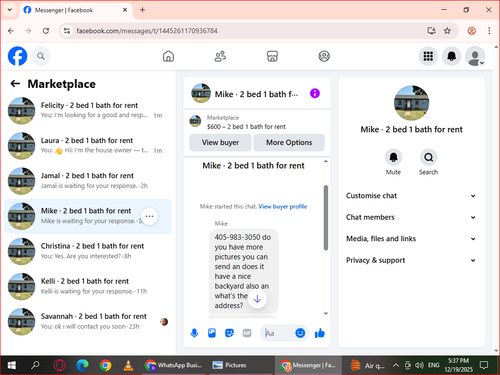
Task: Go back using the Marketplace back arrow
Action: pyautogui.click(x=15, y=84)
